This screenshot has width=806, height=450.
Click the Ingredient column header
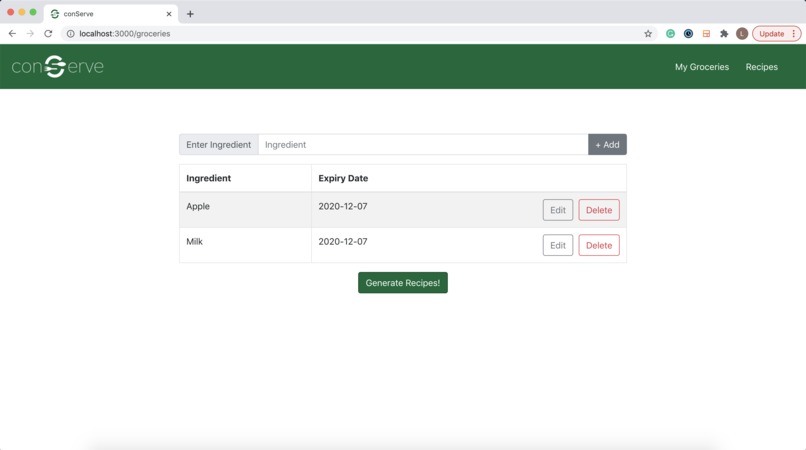pos(208,178)
